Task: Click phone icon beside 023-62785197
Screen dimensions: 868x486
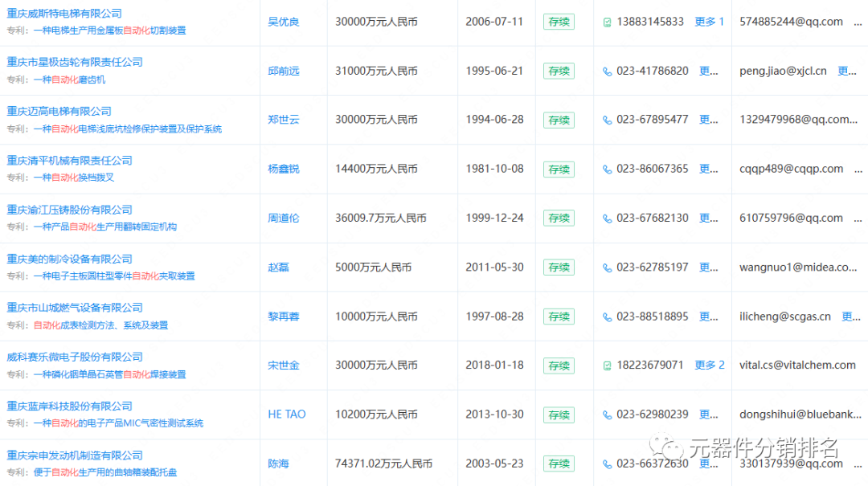Action: coord(608,268)
